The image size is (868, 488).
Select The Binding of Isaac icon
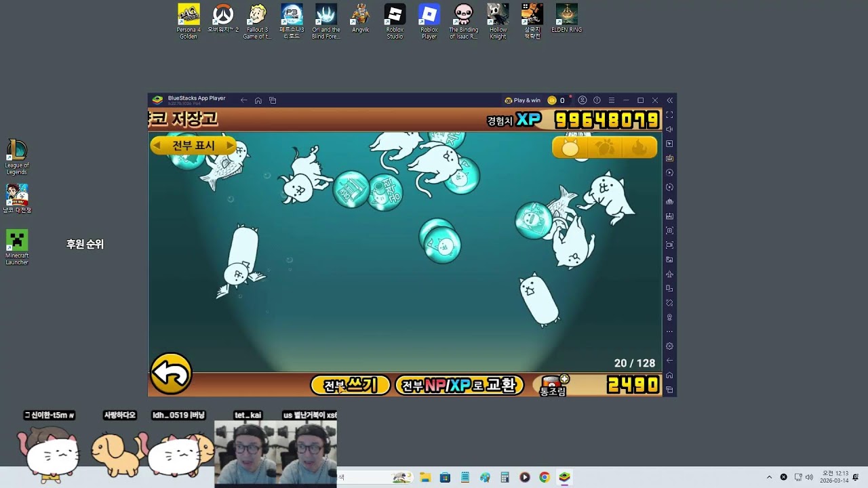pos(464,21)
